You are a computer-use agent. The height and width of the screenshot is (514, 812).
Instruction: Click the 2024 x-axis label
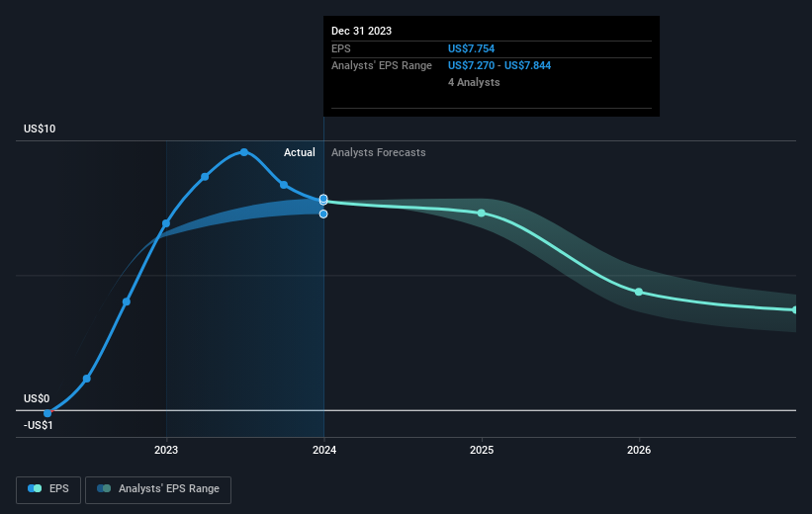pyautogui.click(x=324, y=451)
